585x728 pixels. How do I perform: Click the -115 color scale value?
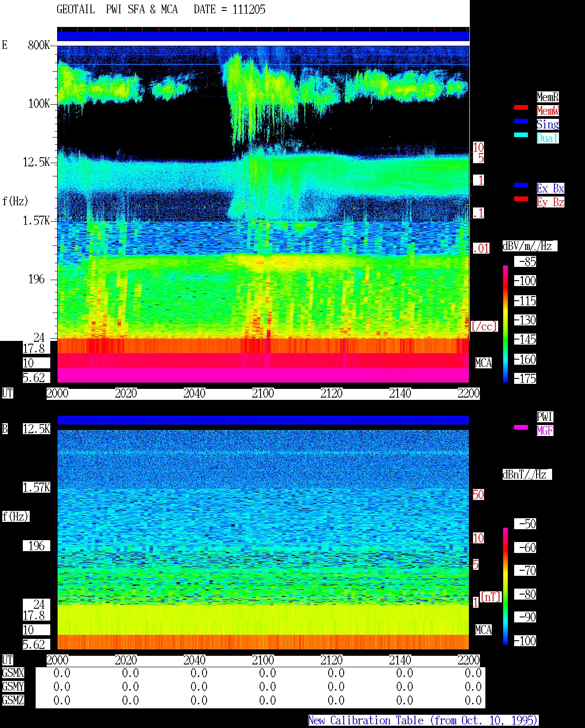coord(525,301)
